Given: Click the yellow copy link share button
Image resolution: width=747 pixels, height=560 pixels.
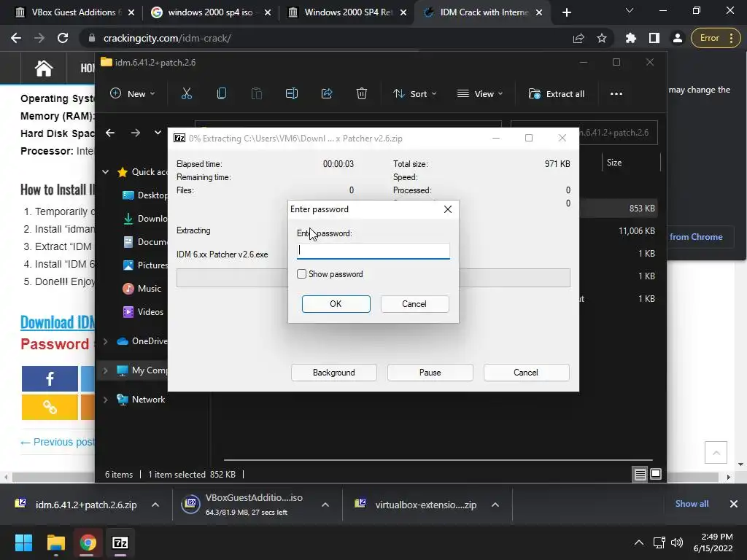Looking at the screenshot, I should tap(50, 407).
